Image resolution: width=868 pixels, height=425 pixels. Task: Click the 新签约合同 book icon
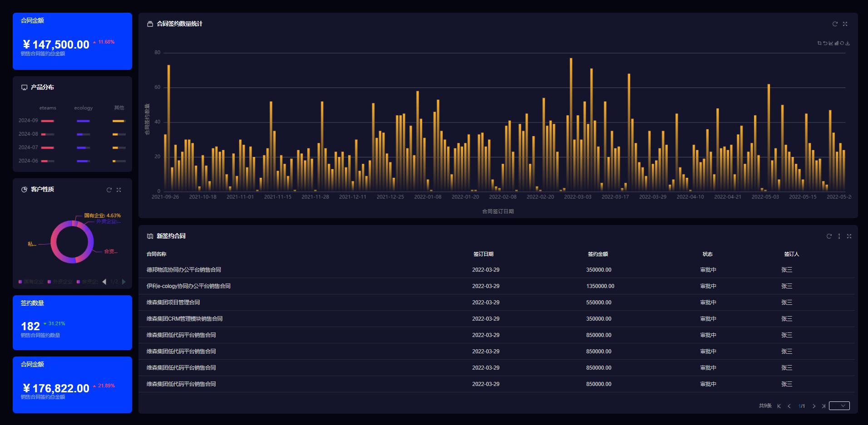(150, 236)
